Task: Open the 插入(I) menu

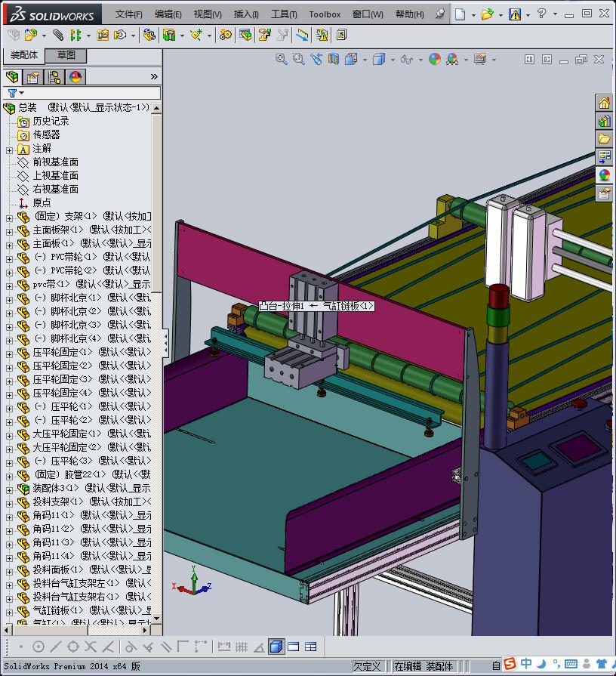Action: tap(246, 14)
